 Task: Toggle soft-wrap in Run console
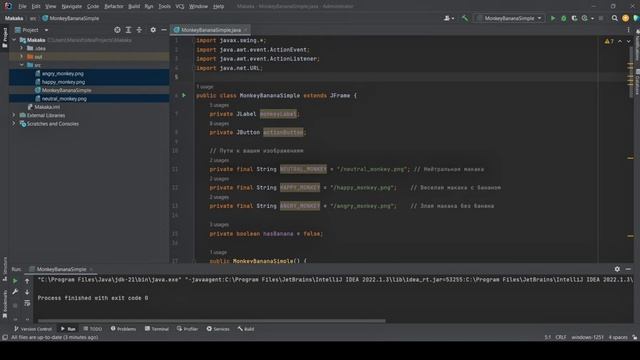coord(27,303)
